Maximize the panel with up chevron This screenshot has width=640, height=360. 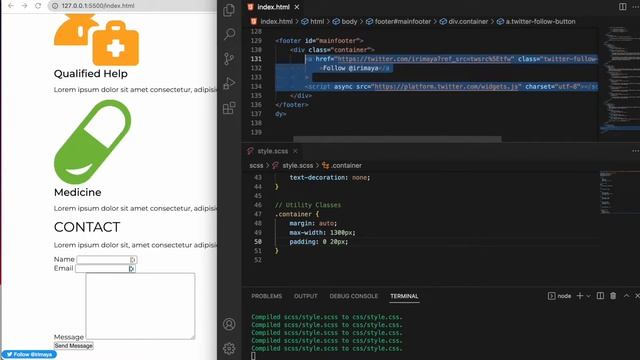626,296
